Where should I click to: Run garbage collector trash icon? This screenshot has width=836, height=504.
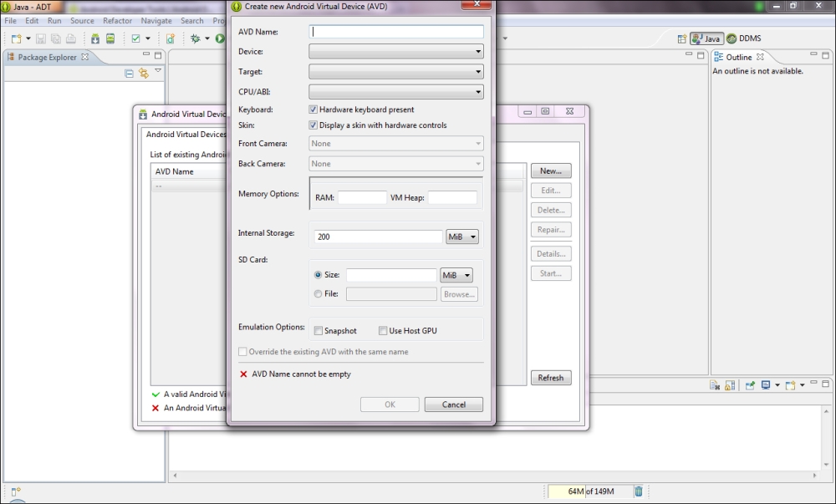point(639,491)
